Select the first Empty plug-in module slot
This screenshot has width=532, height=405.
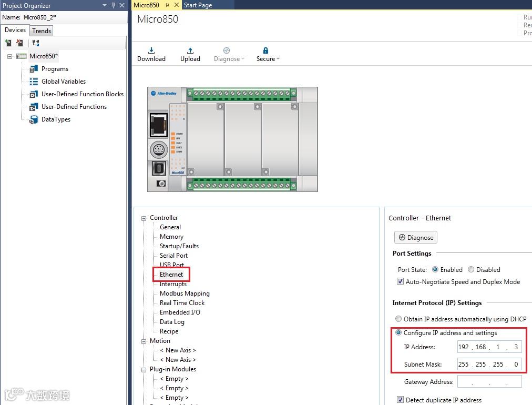[174, 379]
